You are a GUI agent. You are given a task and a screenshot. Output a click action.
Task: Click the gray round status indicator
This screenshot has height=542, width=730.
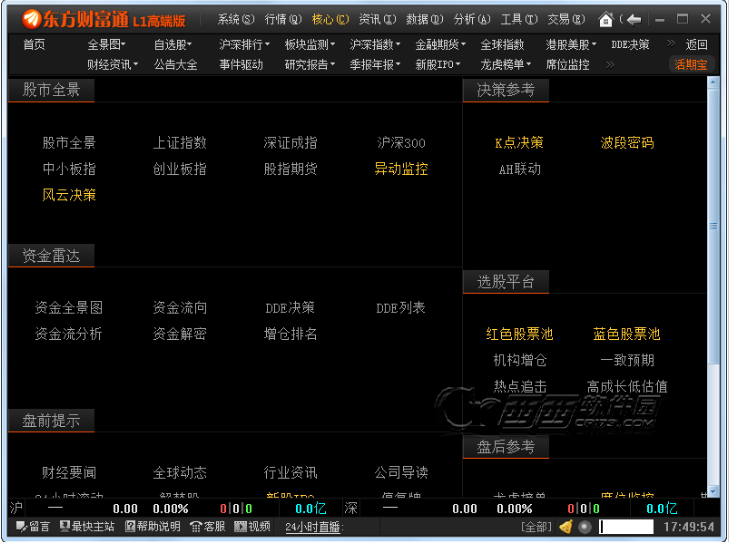click(585, 527)
